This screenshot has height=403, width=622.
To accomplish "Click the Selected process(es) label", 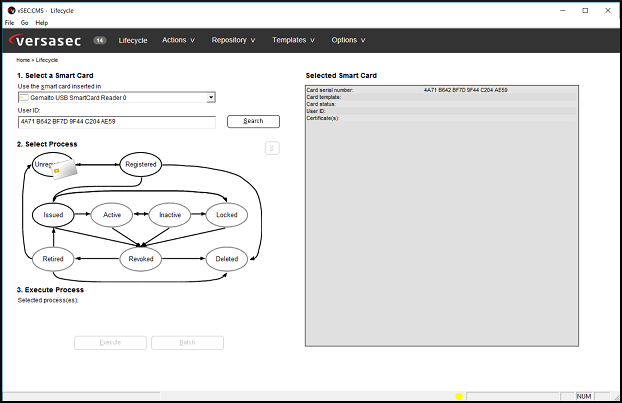I will click(x=48, y=300).
